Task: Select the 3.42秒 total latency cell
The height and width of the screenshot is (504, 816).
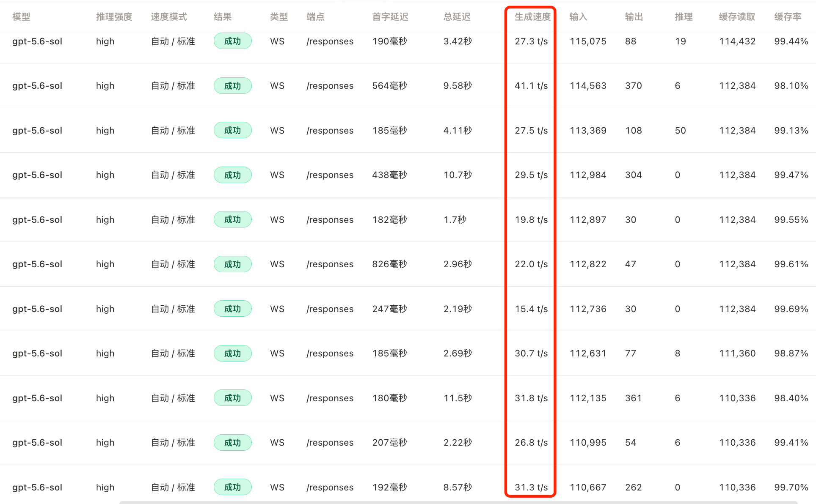Action: tap(458, 41)
